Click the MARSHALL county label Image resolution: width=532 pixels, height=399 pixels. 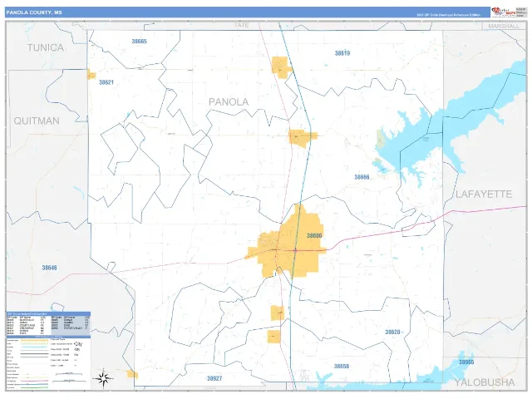pos(504,26)
